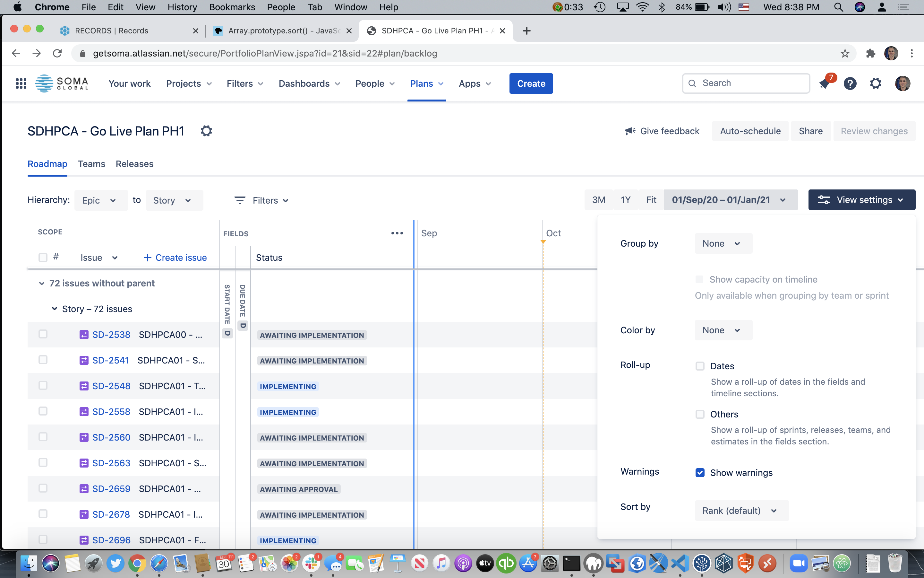
Task: Open the Group by None dropdown
Action: tap(723, 243)
